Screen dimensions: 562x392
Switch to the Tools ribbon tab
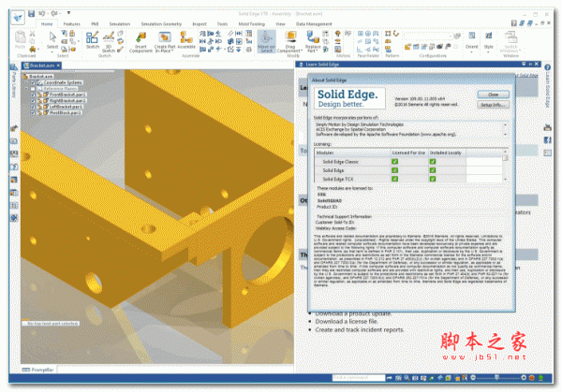(x=222, y=24)
